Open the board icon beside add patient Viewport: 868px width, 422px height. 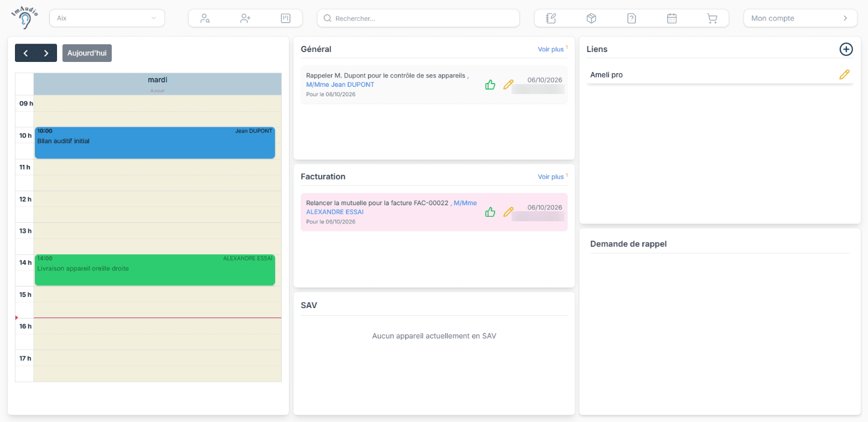pos(286,18)
